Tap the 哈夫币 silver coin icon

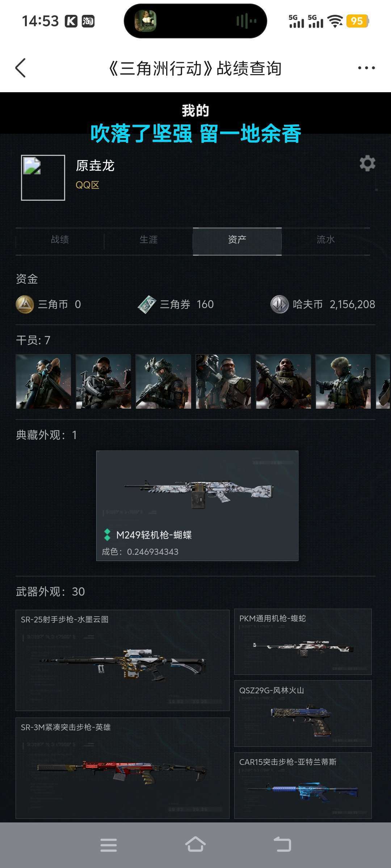[x=279, y=305]
